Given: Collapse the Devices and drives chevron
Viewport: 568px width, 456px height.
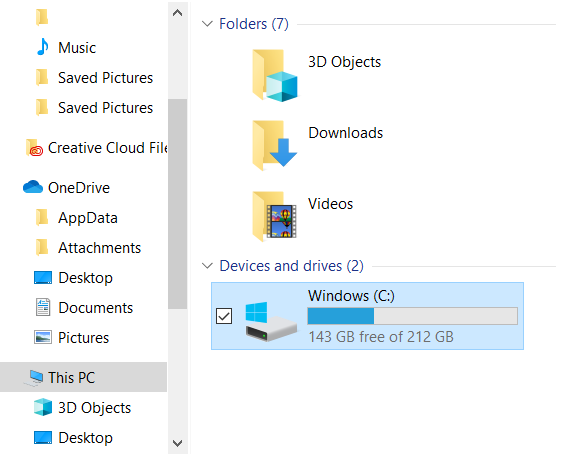Looking at the screenshot, I should coord(207,266).
